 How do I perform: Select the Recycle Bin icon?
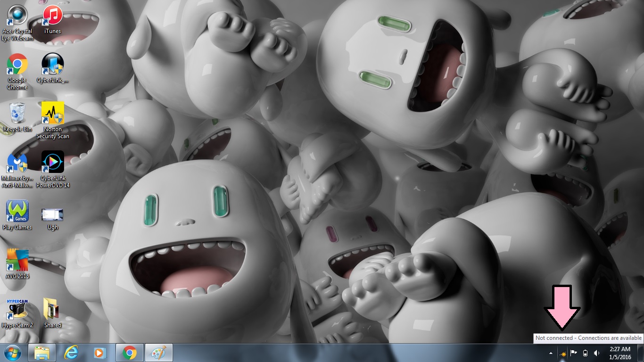(17, 118)
